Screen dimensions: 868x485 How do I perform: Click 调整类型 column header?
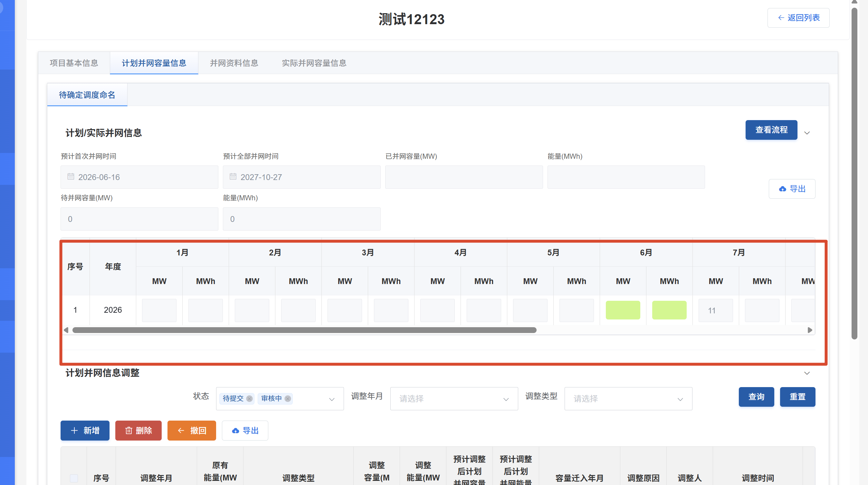[x=298, y=478]
